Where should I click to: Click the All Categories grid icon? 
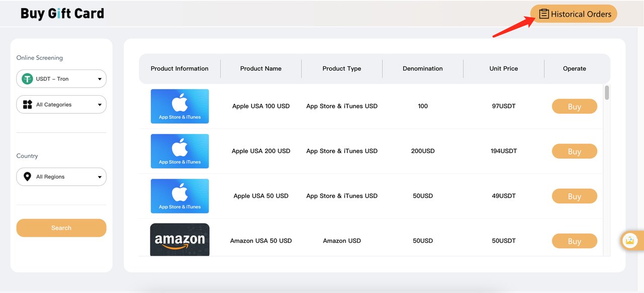click(x=27, y=105)
